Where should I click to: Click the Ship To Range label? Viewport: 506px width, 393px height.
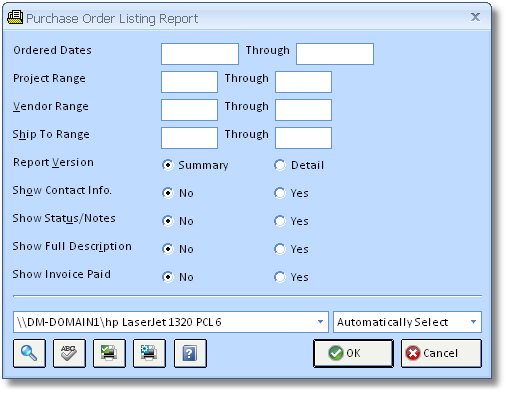(x=51, y=134)
